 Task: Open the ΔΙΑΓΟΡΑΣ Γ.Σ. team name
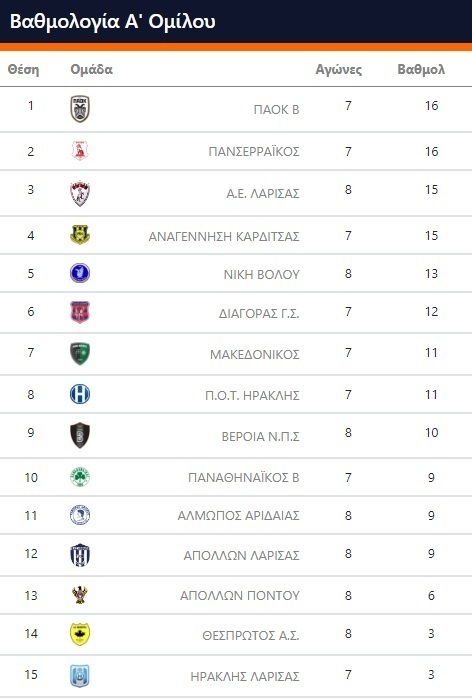(259, 313)
